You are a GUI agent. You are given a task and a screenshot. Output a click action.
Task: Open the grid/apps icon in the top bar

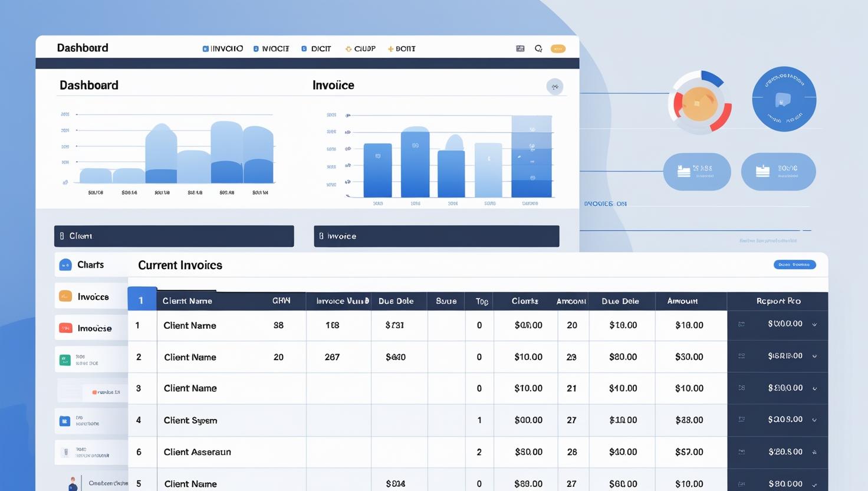coord(520,48)
